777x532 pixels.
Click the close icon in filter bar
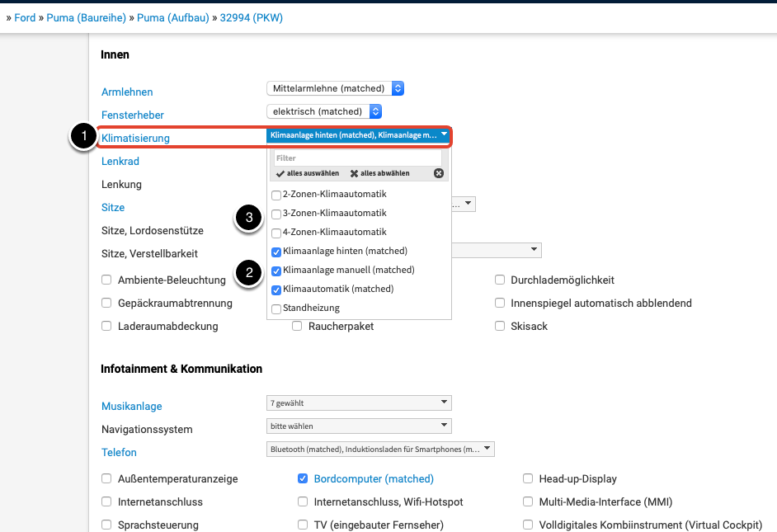(439, 173)
